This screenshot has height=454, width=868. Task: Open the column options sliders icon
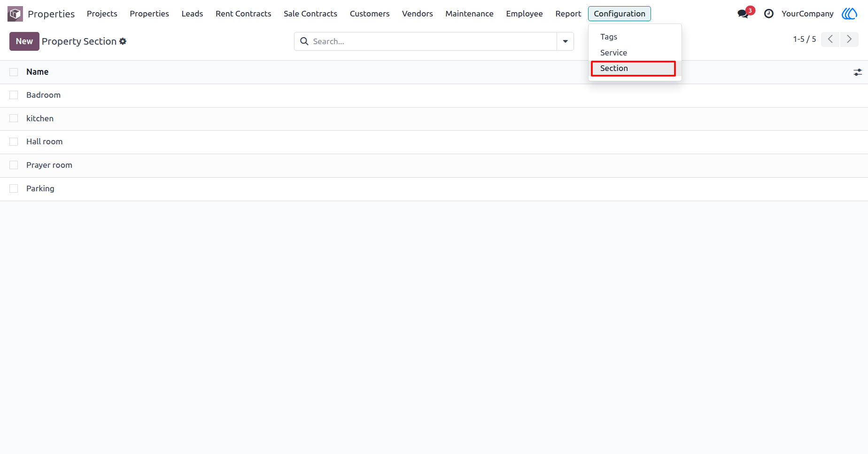858,72
